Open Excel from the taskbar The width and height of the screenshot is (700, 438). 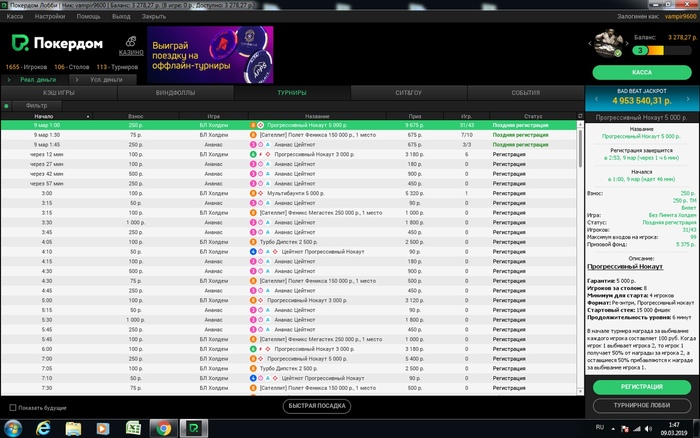click(x=133, y=429)
